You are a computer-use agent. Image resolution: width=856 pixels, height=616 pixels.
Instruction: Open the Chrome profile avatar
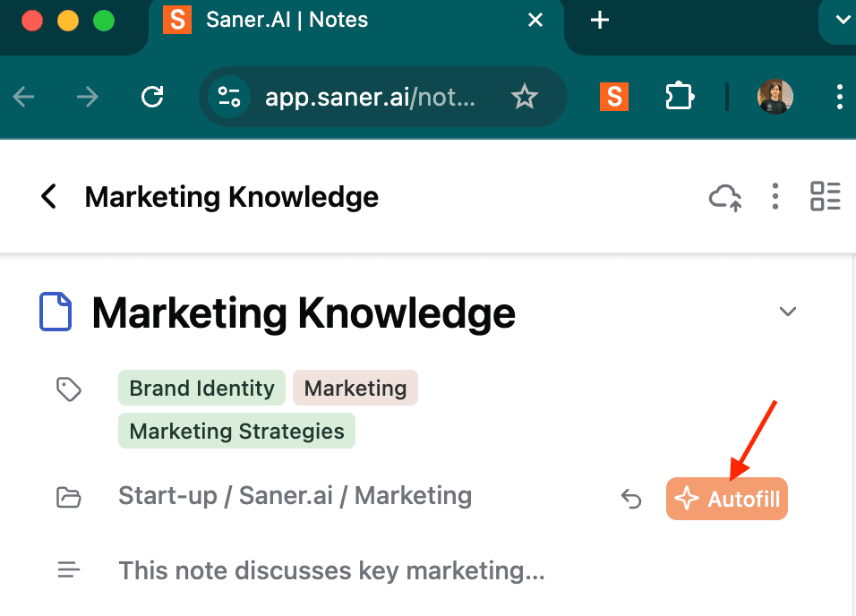pos(775,97)
